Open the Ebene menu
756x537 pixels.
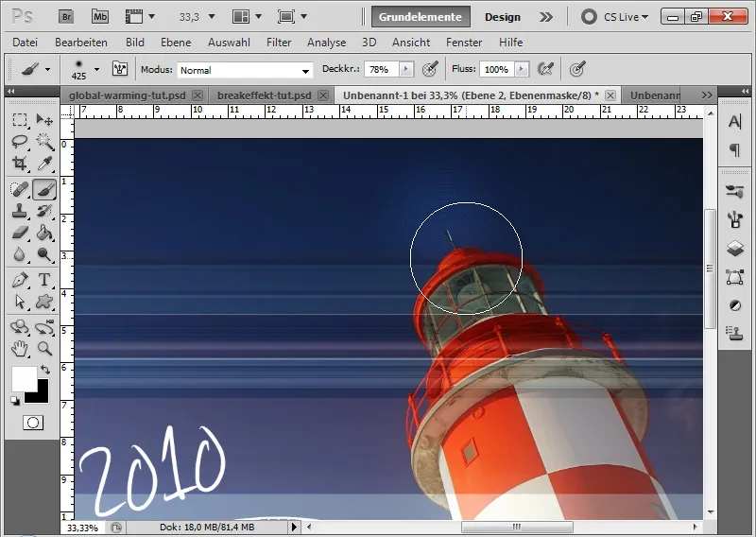tap(176, 43)
